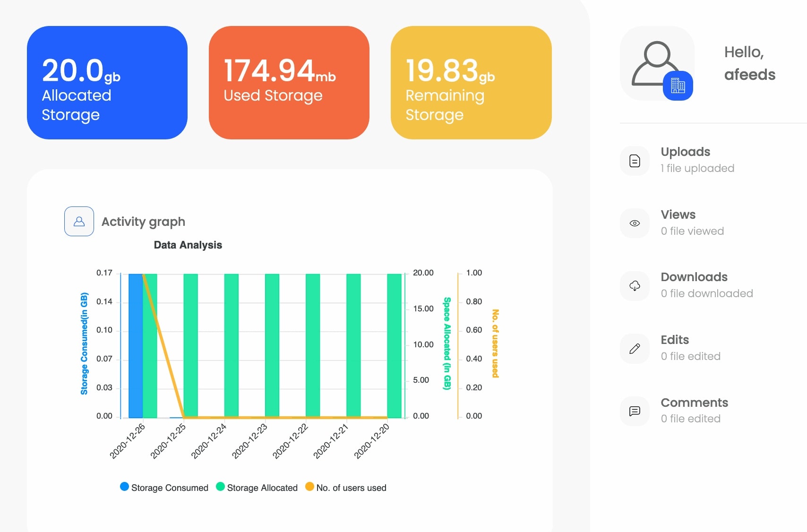Toggle No. of users used legend
This screenshot has width=807, height=532.
pyautogui.click(x=346, y=487)
